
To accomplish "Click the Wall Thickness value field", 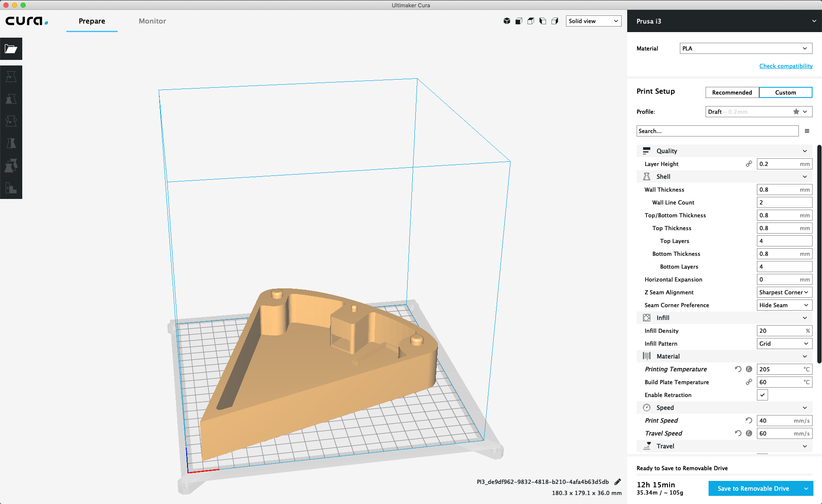I will pyautogui.click(x=784, y=190).
